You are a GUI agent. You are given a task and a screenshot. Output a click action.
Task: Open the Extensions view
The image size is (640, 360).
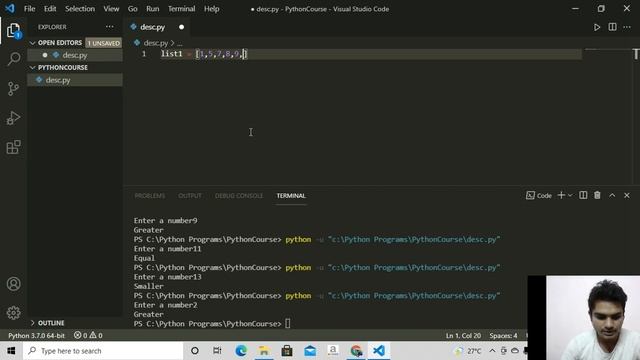click(x=13, y=147)
